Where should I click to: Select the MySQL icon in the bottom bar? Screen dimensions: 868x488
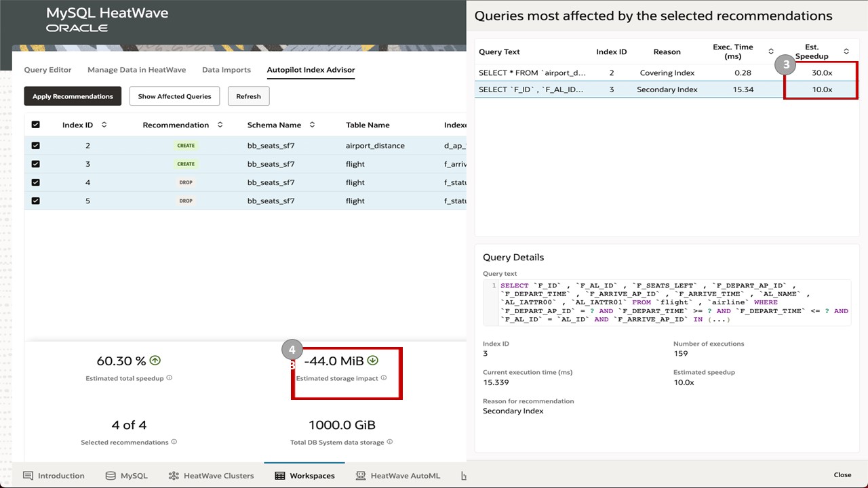[110, 475]
